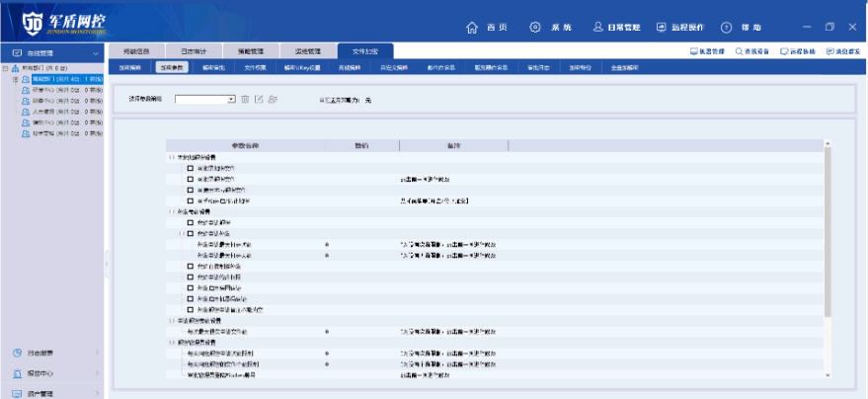Collapse the first parameter group in the table
This screenshot has height=399, width=868.
171,157
